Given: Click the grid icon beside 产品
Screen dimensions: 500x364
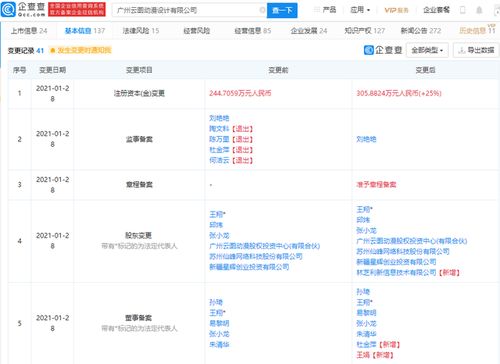Looking at the screenshot, I should 317,10.
